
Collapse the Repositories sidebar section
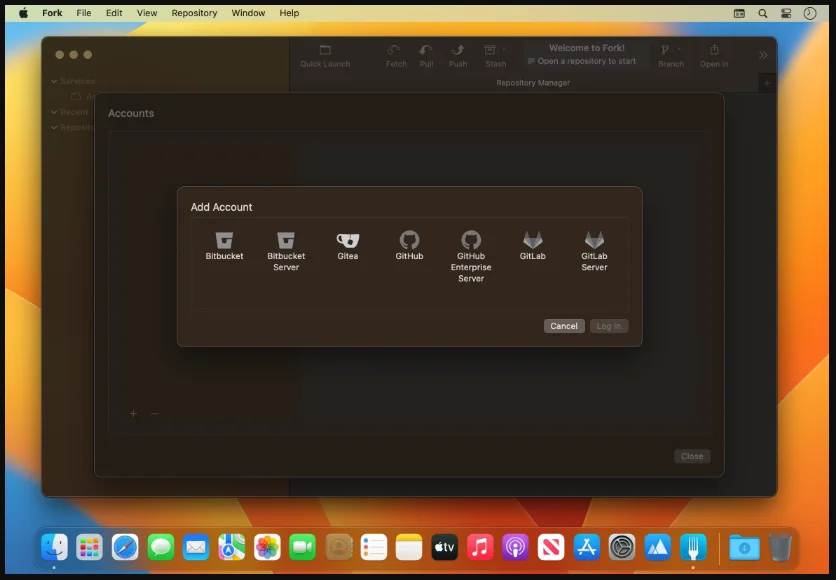(x=54, y=127)
